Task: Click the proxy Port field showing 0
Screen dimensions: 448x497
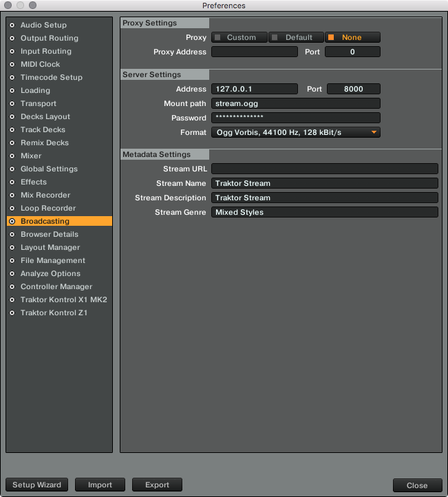Action: coord(352,52)
